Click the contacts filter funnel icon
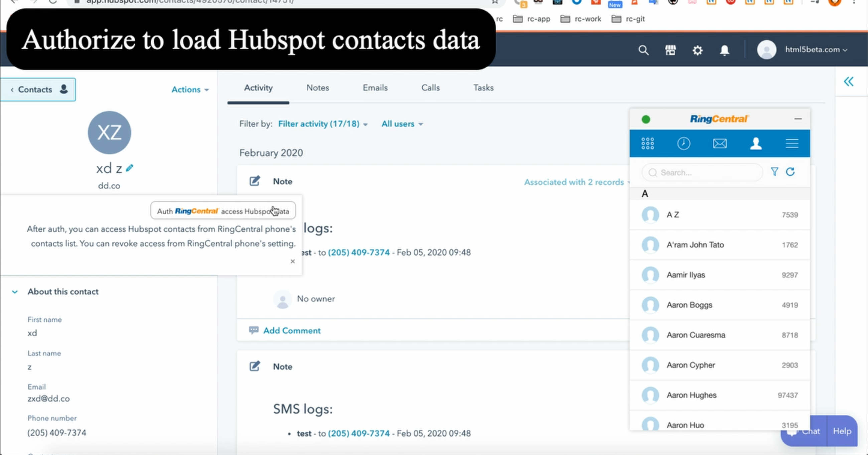Image resolution: width=868 pixels, height=455 pixels. pos(774,172)
